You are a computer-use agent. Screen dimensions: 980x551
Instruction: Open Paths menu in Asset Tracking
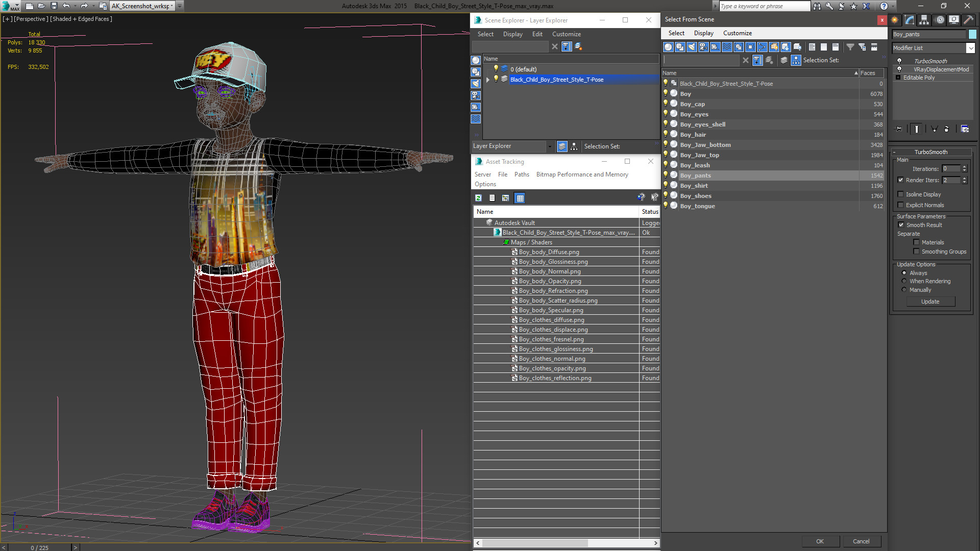(522, 174)
